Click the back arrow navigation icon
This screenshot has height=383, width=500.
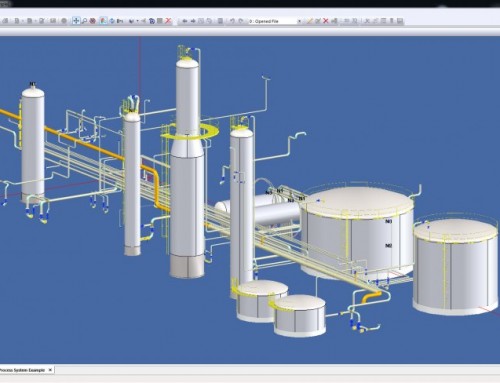(x=184, y=21)
